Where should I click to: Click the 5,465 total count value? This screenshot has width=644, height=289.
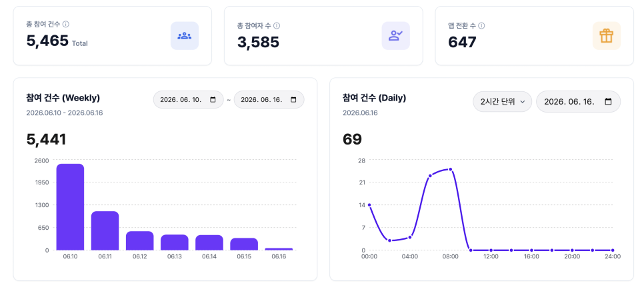click(47, 41)
